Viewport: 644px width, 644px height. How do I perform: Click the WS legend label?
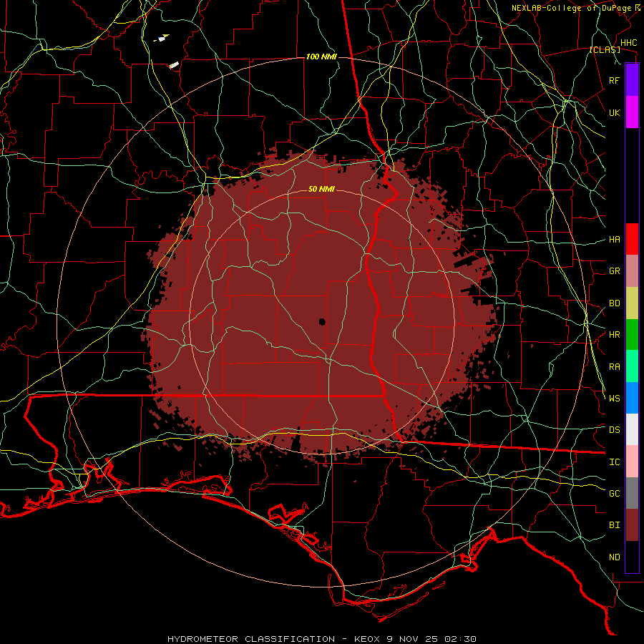tap(614, 399)
